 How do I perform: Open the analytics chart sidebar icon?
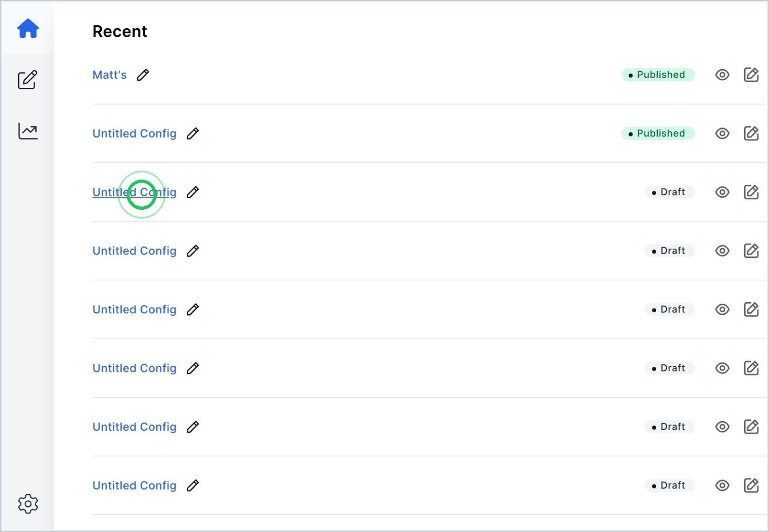[28, 131]
